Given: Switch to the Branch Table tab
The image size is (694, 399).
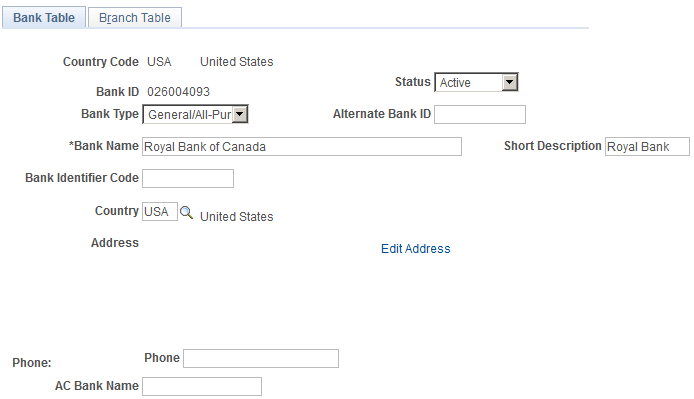Looking at the screenshot, I should coord(135,18).
